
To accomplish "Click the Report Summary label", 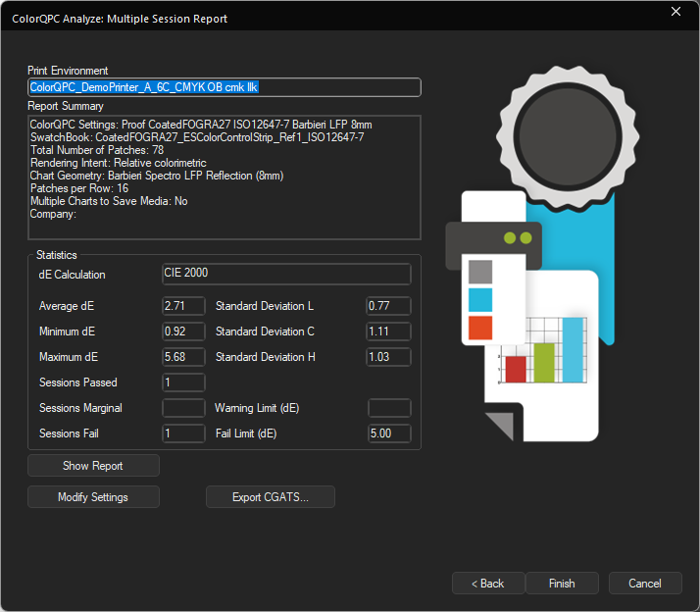I will pos(66,106).
